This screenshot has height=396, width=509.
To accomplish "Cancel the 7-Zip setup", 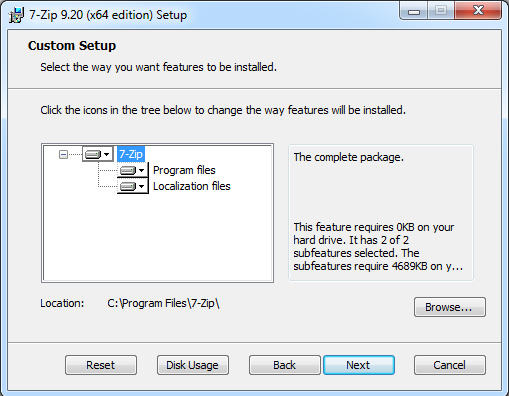I will [x=450, y=365].
